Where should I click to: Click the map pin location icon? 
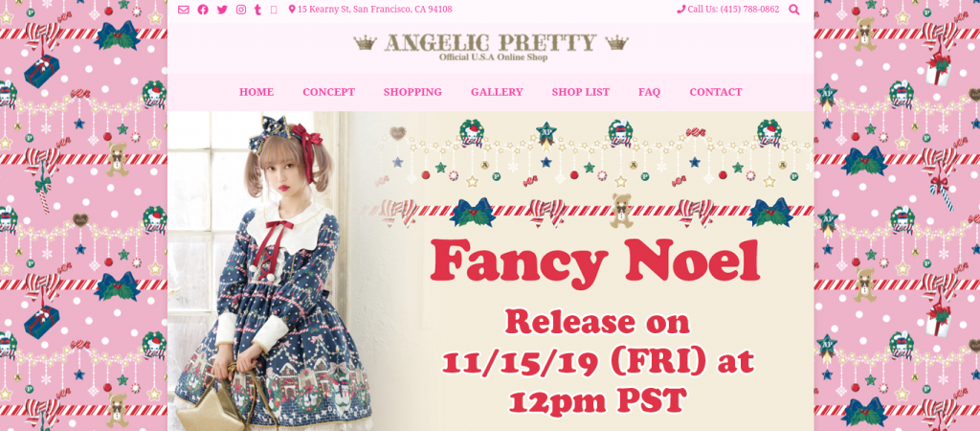pyautogui.click(x=292, y=10)
